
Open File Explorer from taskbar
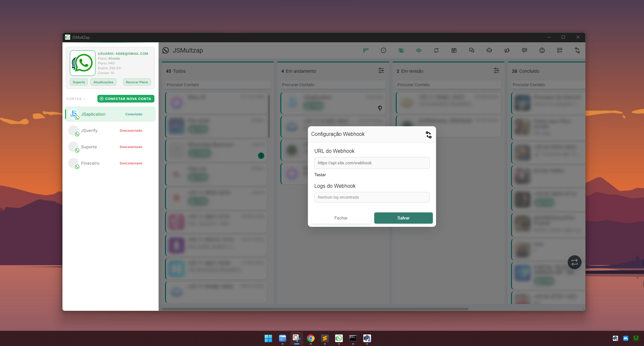point(282,338)
